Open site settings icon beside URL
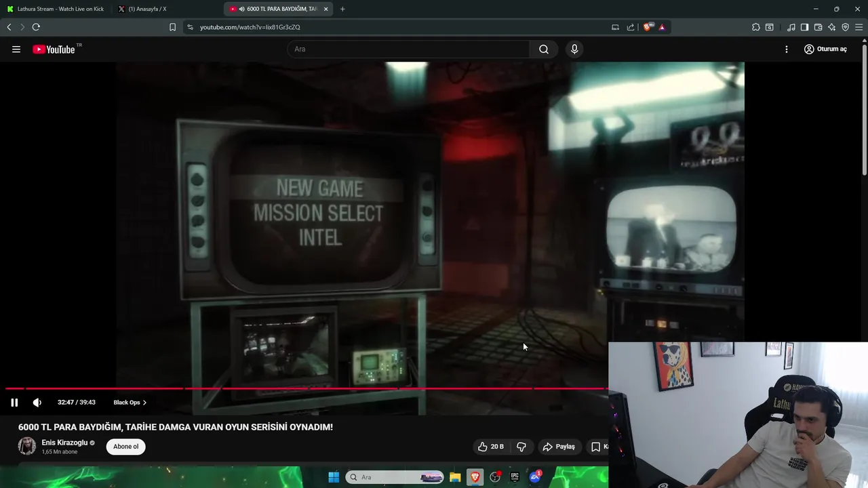 (x=190, y=27)
